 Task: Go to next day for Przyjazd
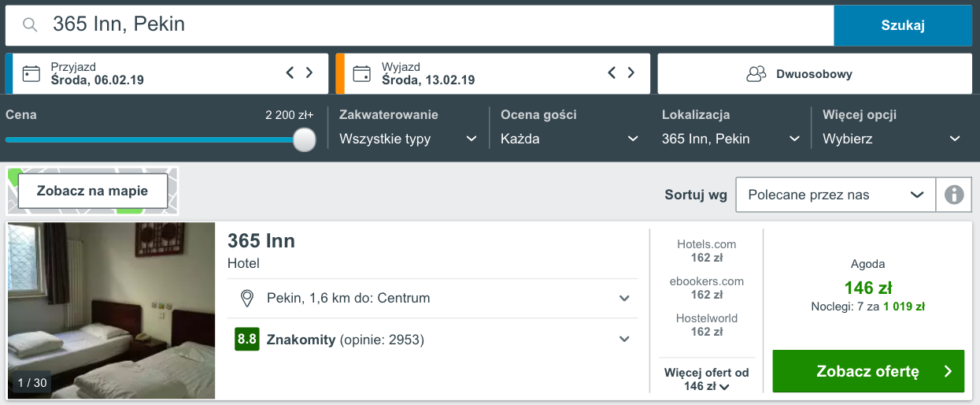pos(309,73)
